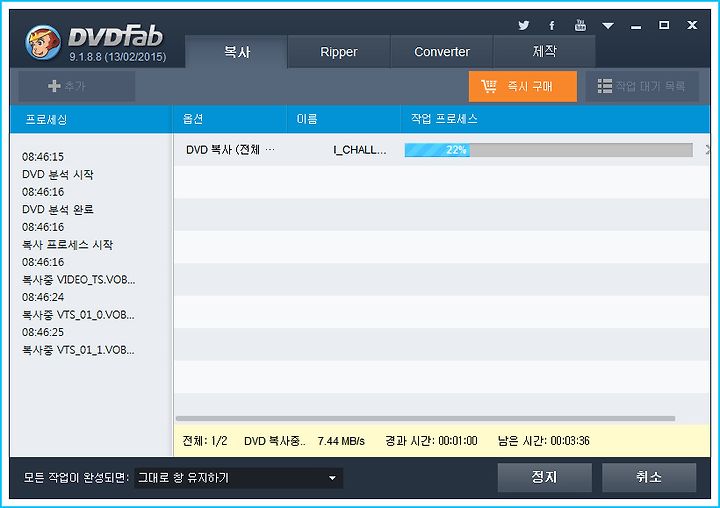This screenshot has height=508, width=720.
Task: Click log entry 복사중 VIDEO_TS.VOB...
Action: 79,280
